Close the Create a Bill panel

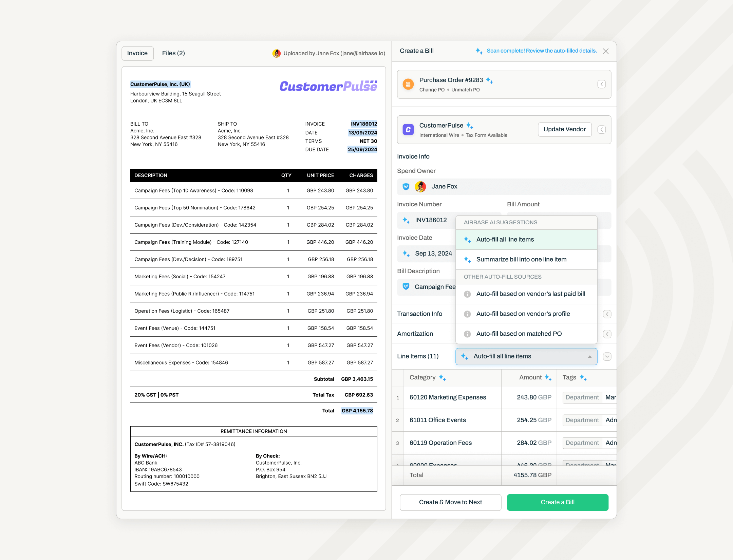tap(606, 51)
